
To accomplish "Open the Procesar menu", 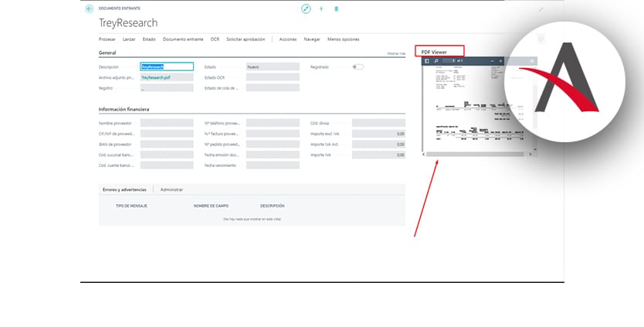I will [x=107, y=39].
